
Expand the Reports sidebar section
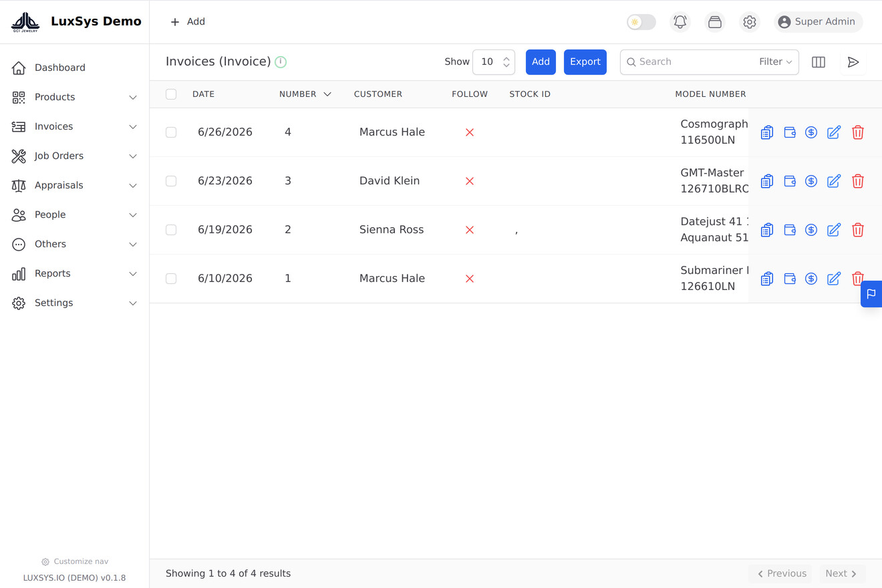coord(74,274)
